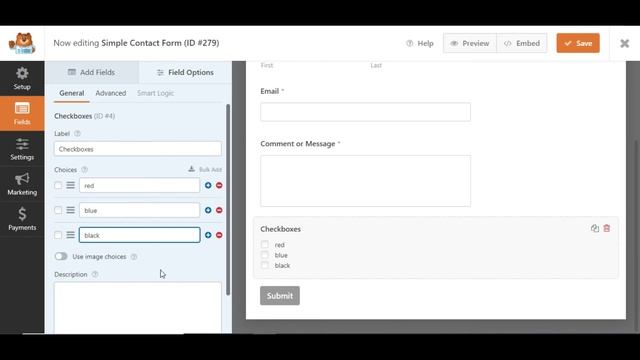
Task: Click the Description help icon
Action: (x=95, y=274)
